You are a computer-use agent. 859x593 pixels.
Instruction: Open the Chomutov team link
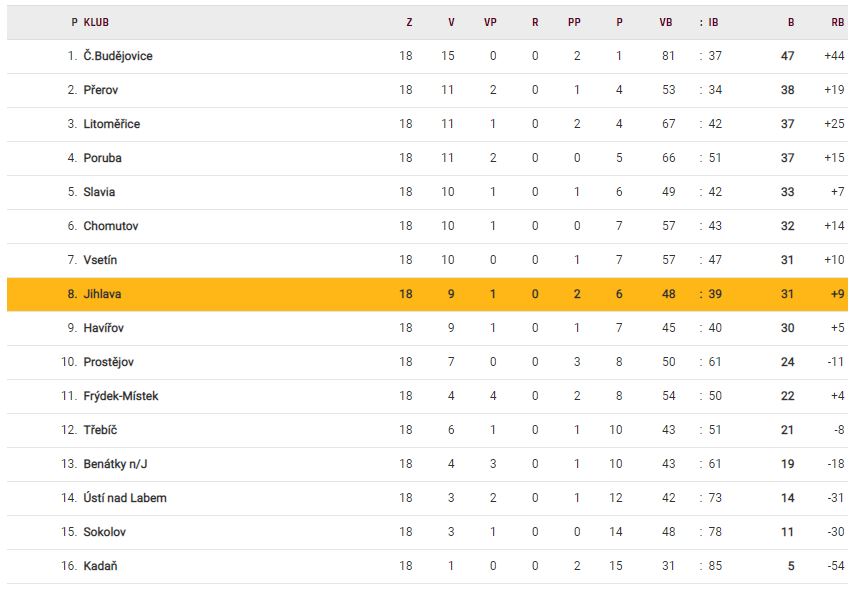(x=111, y=226)
